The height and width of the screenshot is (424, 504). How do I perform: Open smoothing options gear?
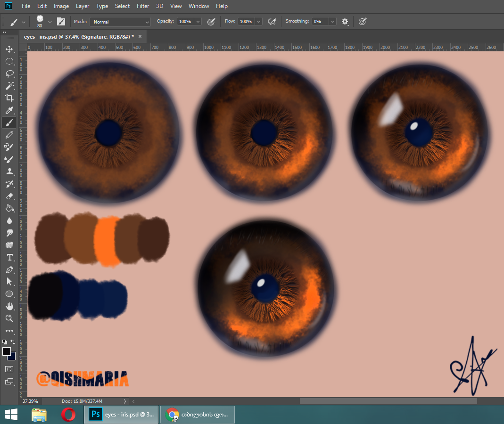tap(345, 22)
